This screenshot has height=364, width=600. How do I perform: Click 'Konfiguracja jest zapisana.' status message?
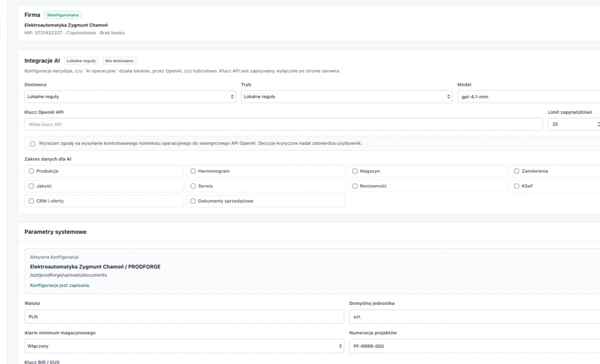click(60, 285)
